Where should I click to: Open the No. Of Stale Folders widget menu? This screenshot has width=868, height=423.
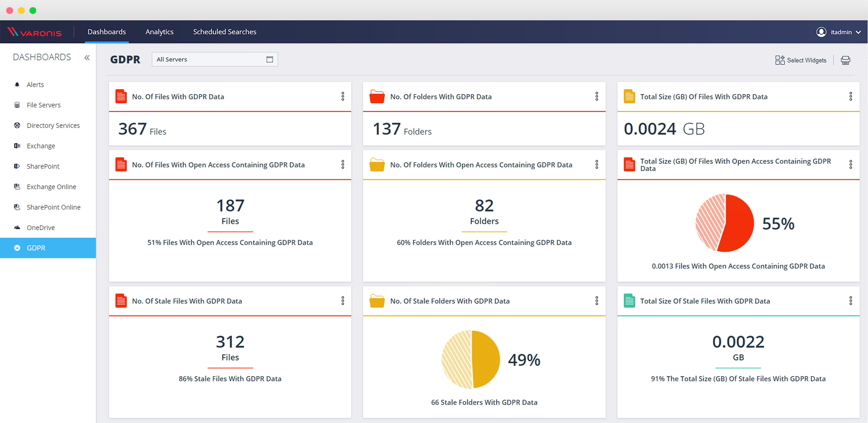coord(596,301)
